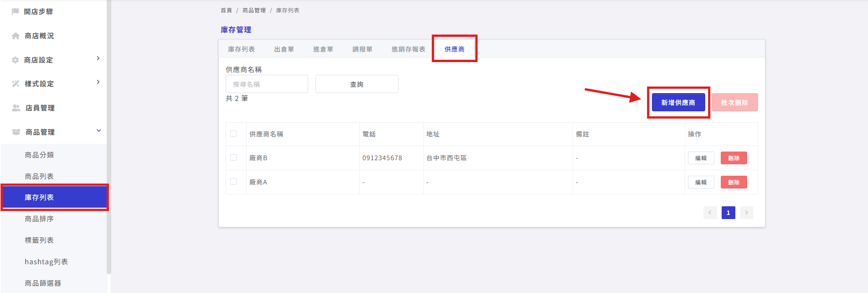The width and height of the screenshot is (868, 293).
Task: Go to next page arrow in pagination
Action: point(746,213)
